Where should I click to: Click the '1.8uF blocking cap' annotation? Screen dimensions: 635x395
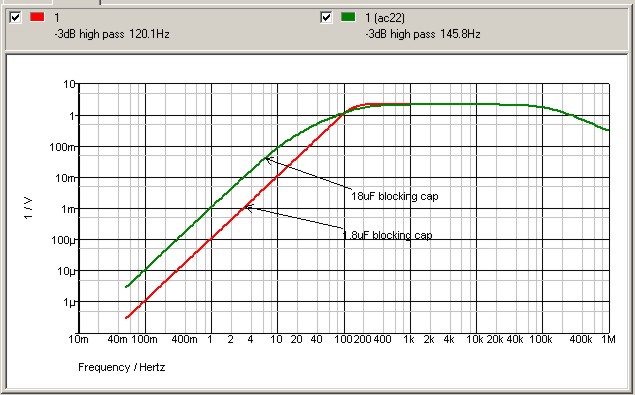(x=387, y=235)
